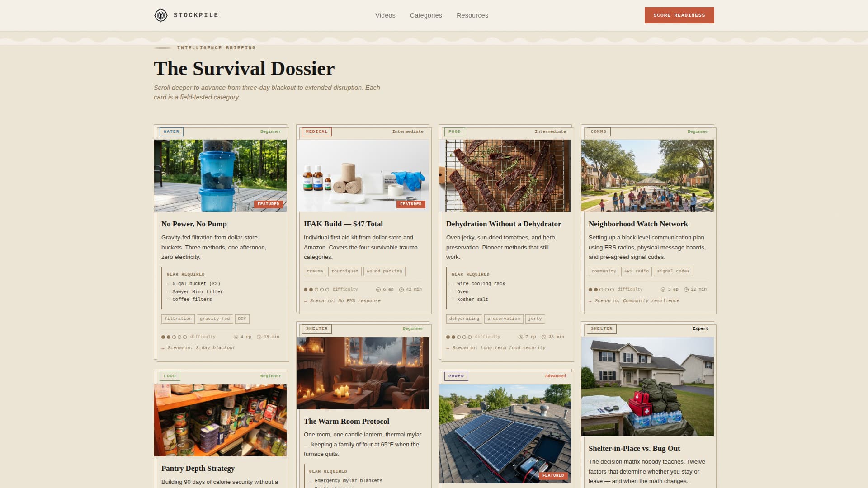
Task: Click the 'tourniquet' tag
Action: click(x=345, y=272)
